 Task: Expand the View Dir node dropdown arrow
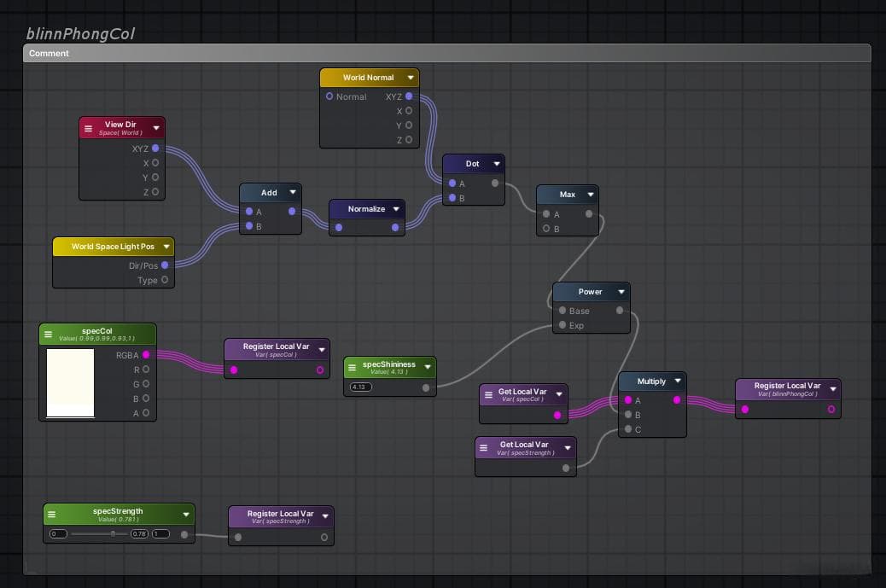pyautogui.click(x=156, y=128)
